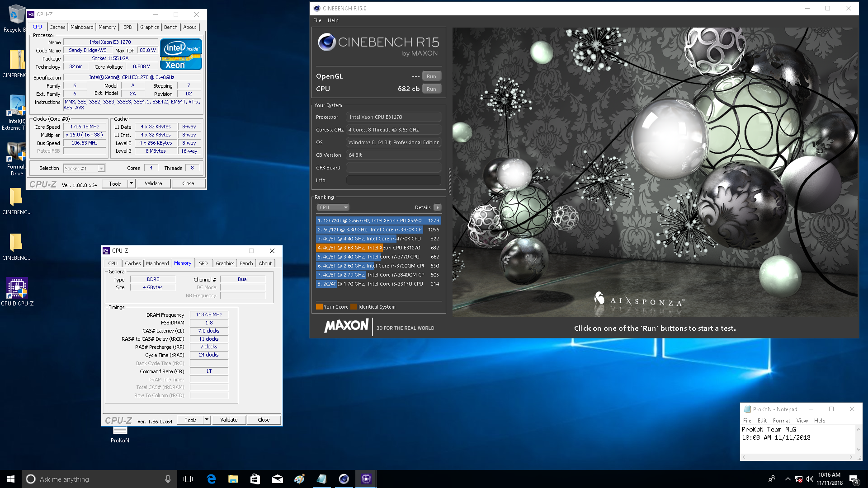Open Notepad View menu
This screenshot has width=868, height=488.
(802, 421)
